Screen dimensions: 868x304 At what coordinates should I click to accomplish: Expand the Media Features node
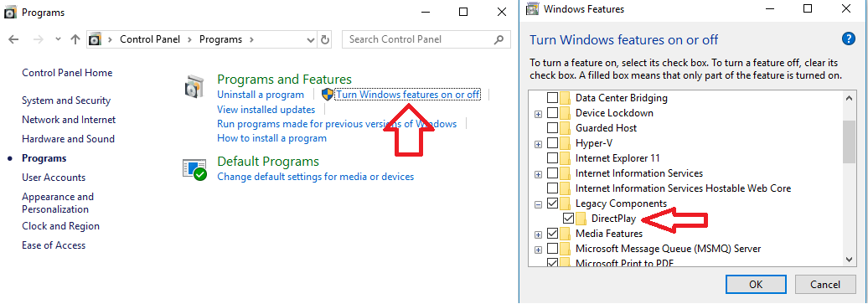tap(538, 234)
